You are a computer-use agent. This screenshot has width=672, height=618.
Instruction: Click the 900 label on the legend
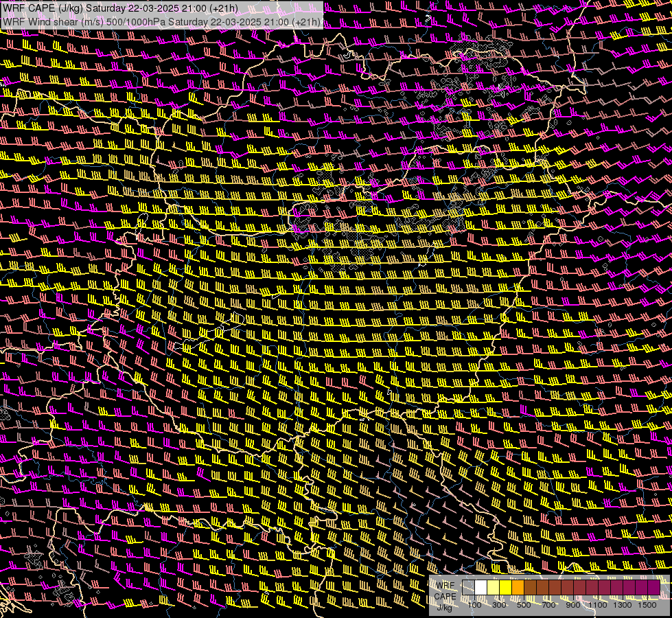(573, 605)
